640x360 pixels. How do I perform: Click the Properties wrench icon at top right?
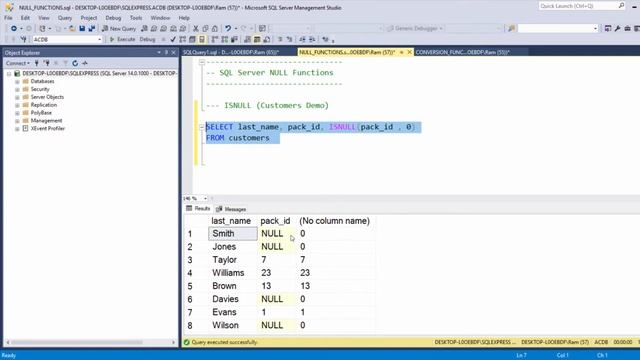pos(618,29)
